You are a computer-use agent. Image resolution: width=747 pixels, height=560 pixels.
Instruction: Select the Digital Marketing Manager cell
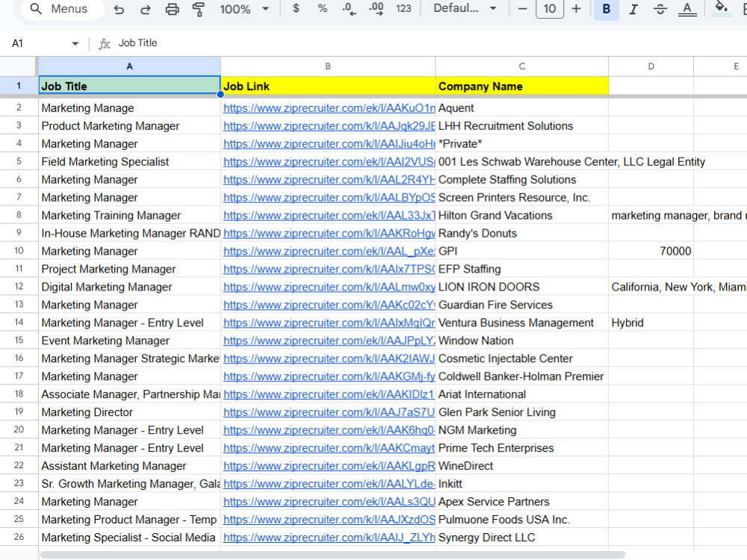point(129,287)
